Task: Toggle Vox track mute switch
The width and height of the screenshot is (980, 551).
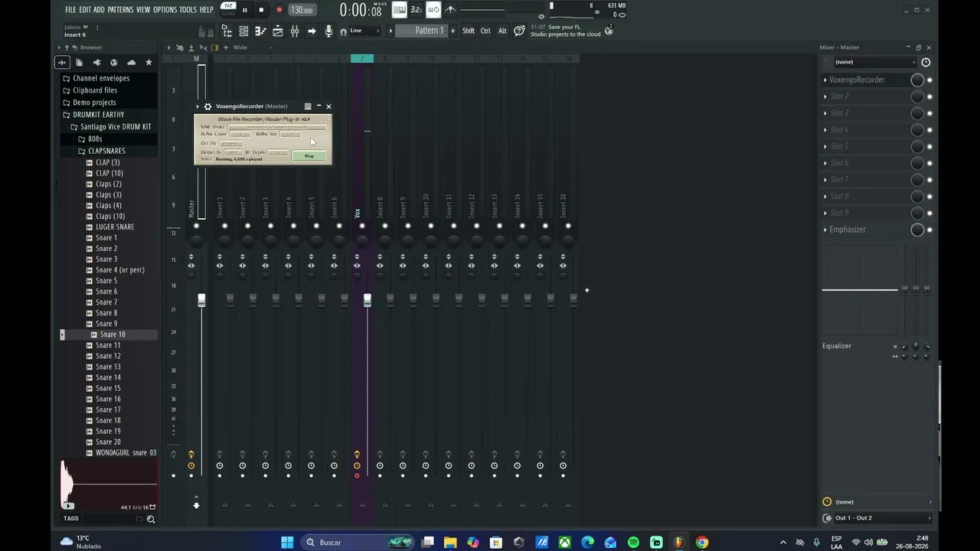Action: click(362, 226)
